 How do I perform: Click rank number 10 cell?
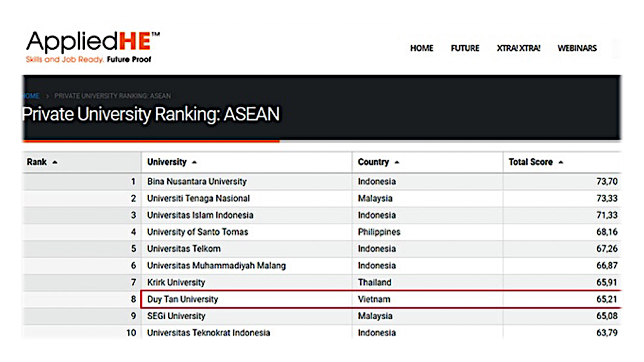click(82, 332)
